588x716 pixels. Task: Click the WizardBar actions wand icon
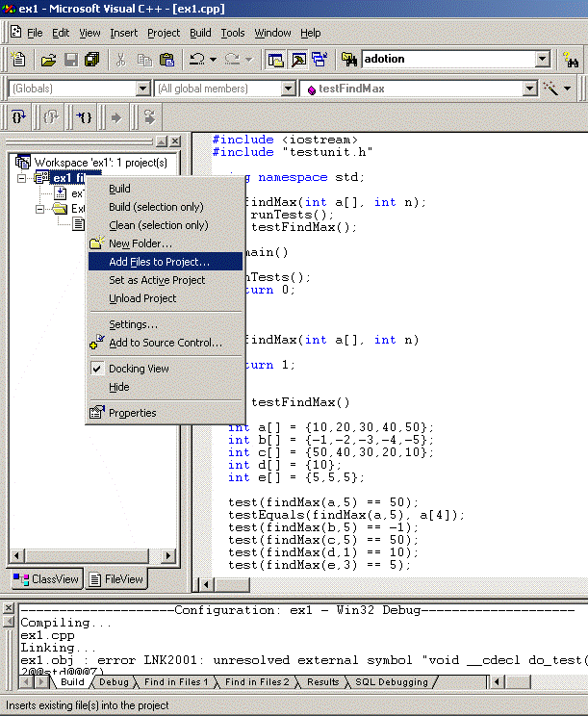coord(551,89)
